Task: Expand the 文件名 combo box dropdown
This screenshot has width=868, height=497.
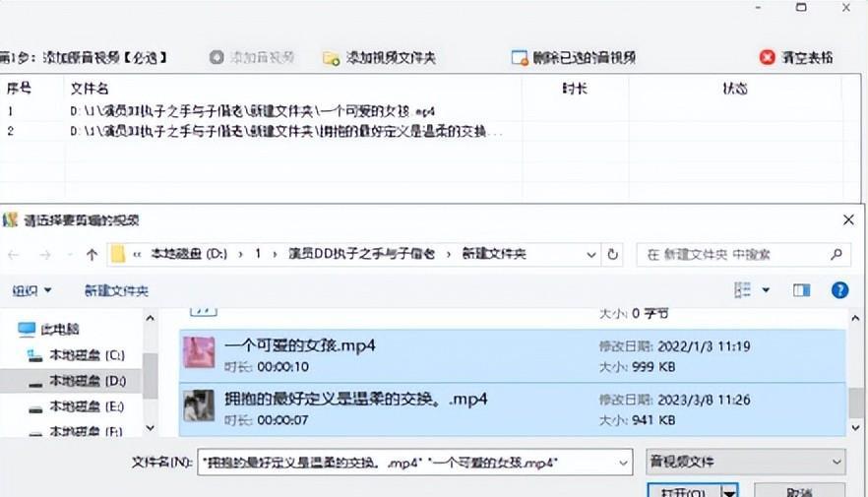Action: (623, 463)
